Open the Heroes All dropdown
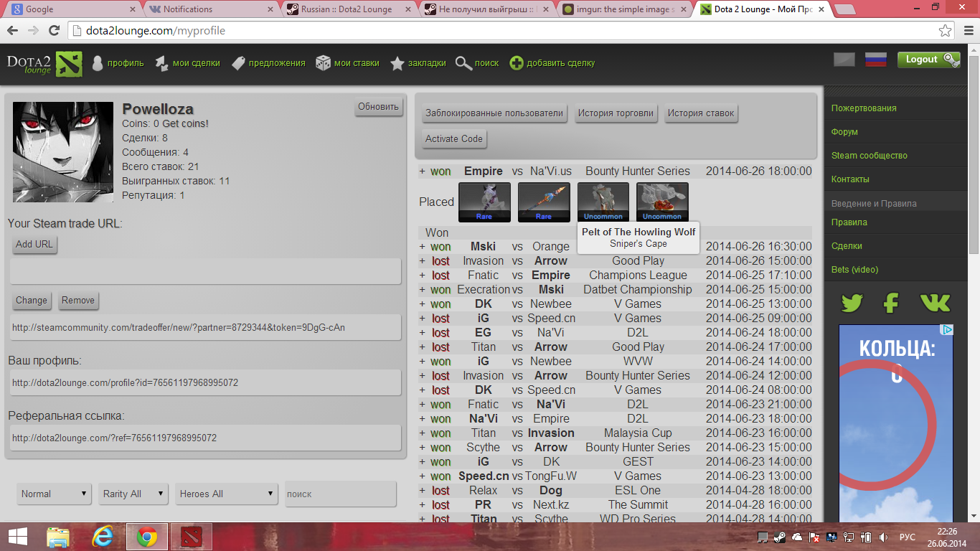980x551 pixels. 226,494
